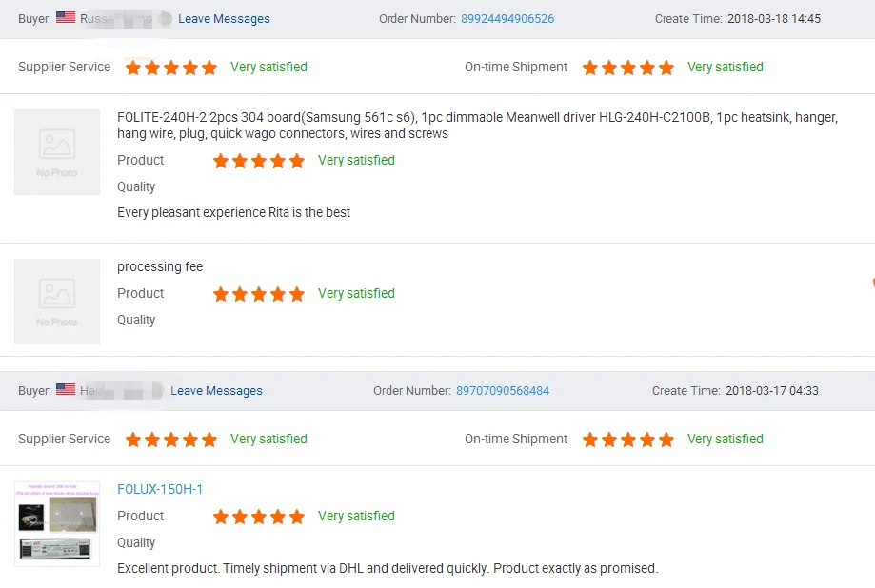Click the FOLUX-150H-1 product thumbnail
The width and height of the screenshot is (875, 588).
tap(57, 524)
